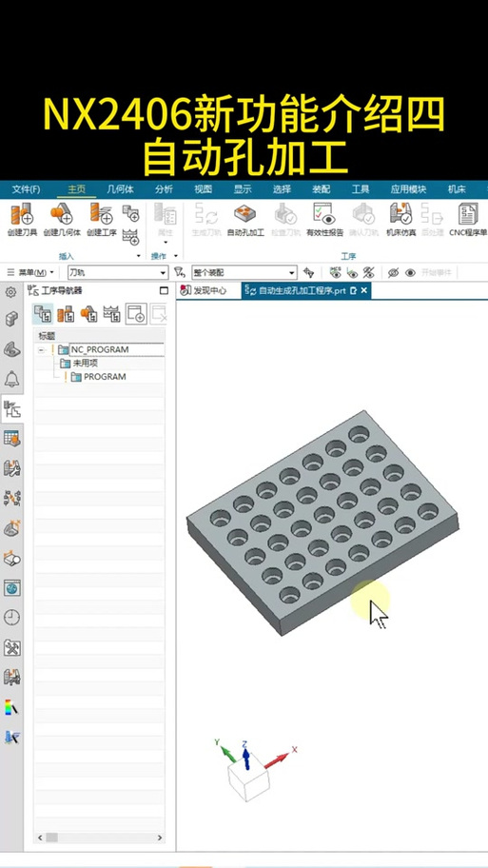Maximize the 工序导航器 panel
This screenshot has width=488, height=868.
click(x=164, y=290)
